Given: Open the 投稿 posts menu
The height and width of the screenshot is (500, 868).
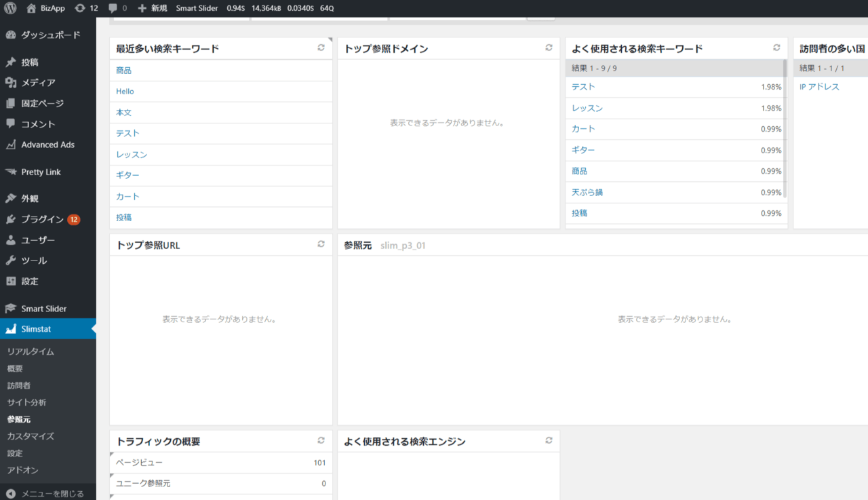Looking at the screenshot, I should tap(48, 62).
